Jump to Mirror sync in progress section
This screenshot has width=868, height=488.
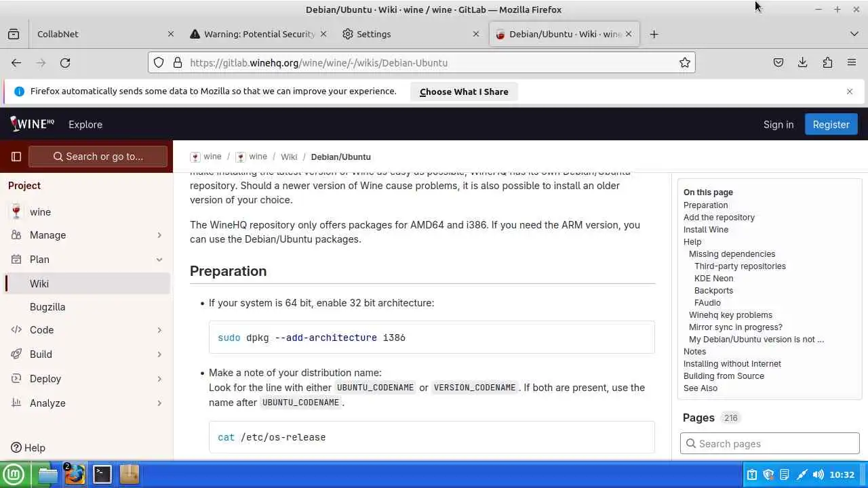pos(736,327)
